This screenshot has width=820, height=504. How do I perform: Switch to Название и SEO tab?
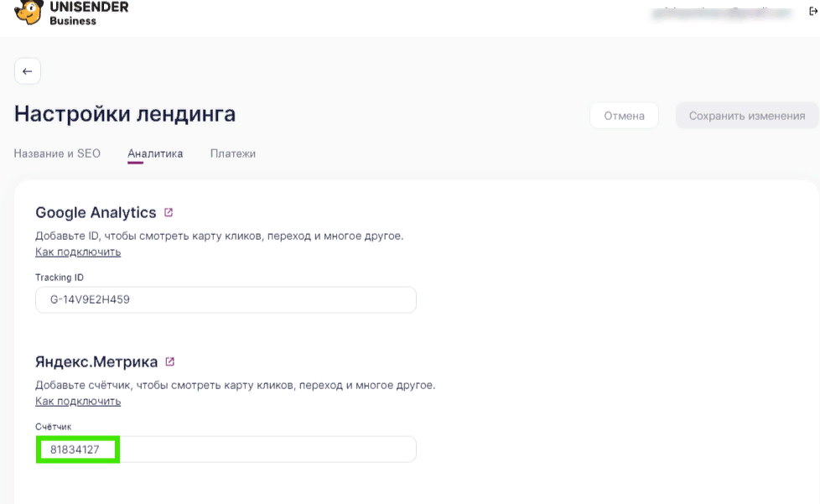[x=57, y=153]
